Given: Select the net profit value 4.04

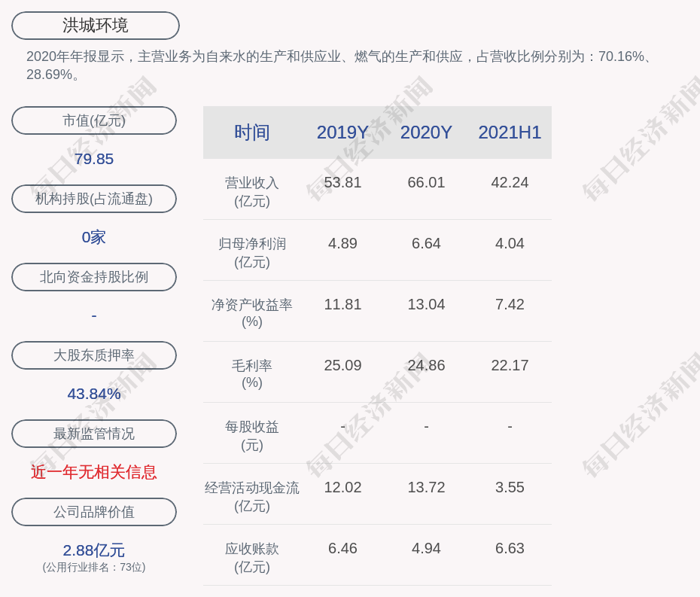Looking at the screenshot, I should pyautogui.click(x=510, y=243).
